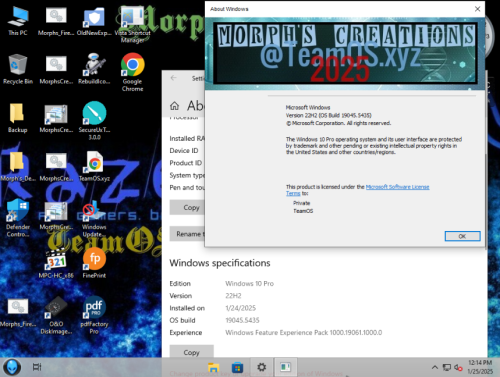Viewport: 500px width, 377px height.
Task: Open the Alienware Start orb
Action: (x=12, y=367)
